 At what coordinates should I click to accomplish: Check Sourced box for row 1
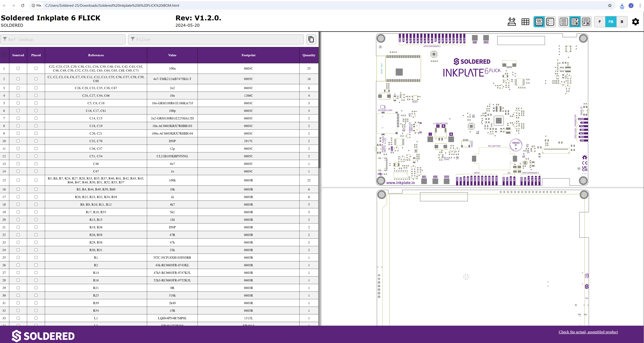18,69
